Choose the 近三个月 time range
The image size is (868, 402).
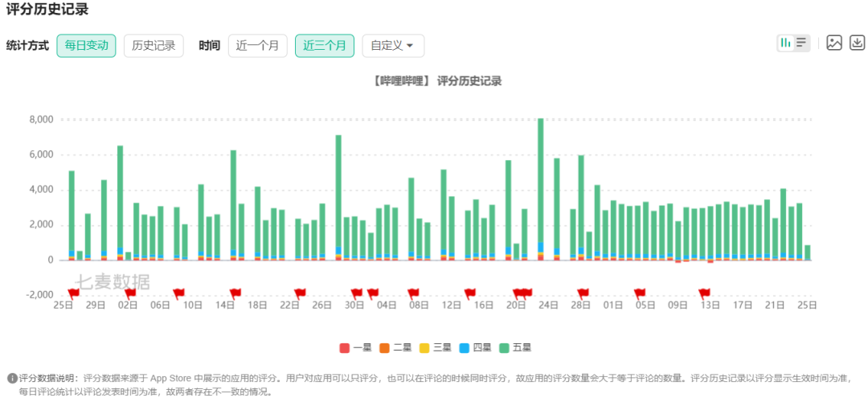325,46
